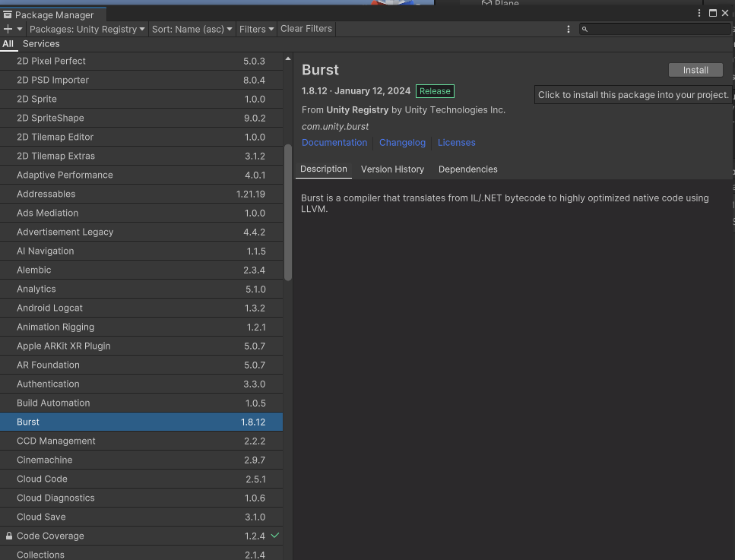Open the Documentation link
Image resolution: width=735 pixels, height=560 pixels.
point(334,142)
